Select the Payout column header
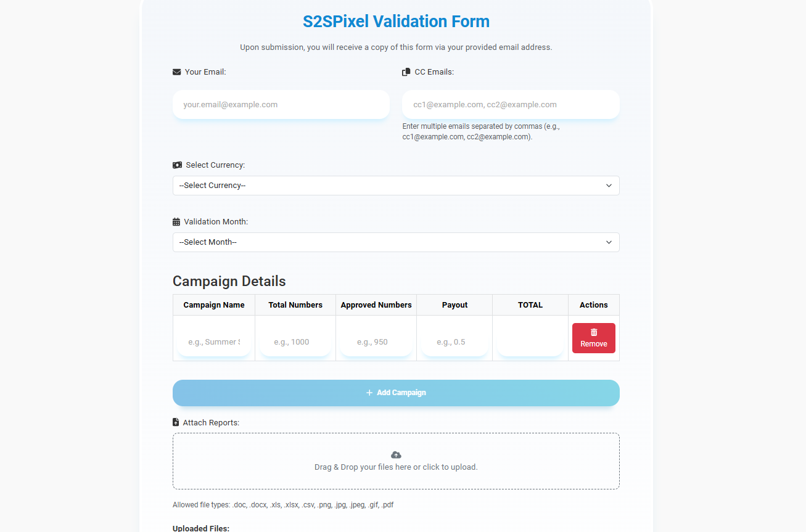 point(454,305)
